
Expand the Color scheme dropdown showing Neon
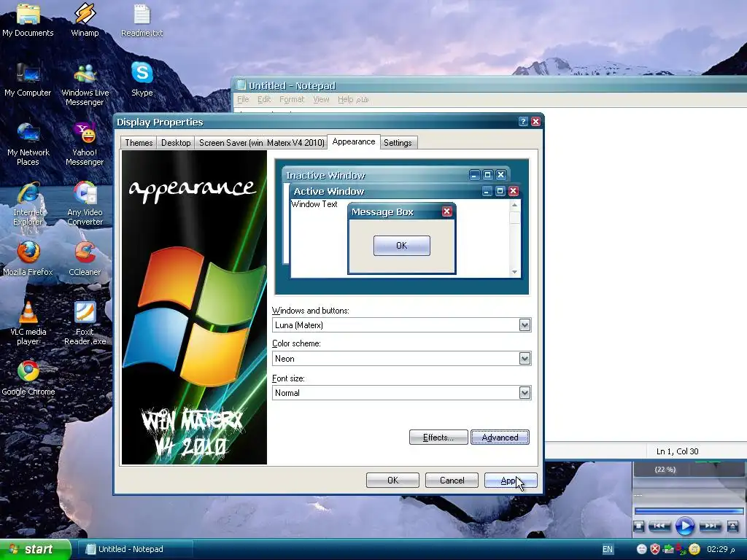tap(525, 359)
